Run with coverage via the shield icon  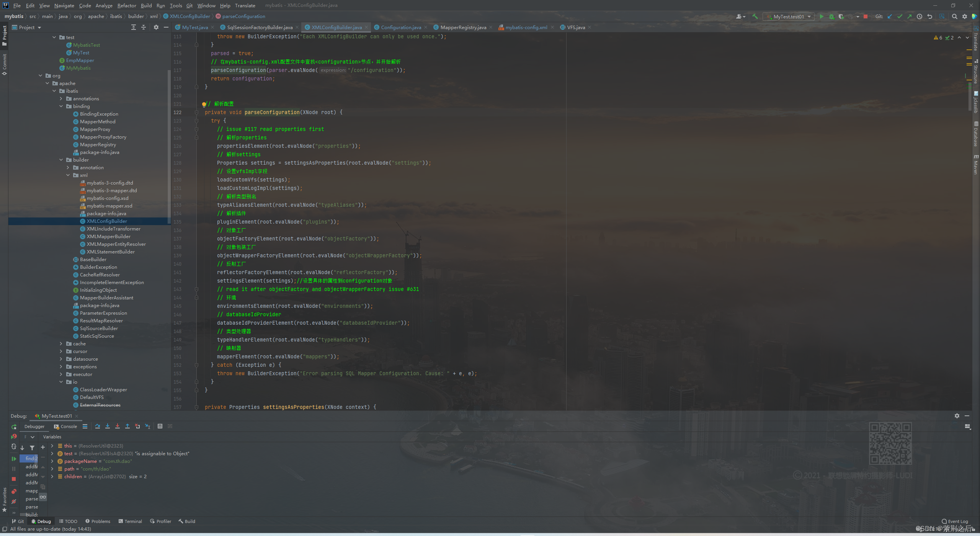(841, 16)
